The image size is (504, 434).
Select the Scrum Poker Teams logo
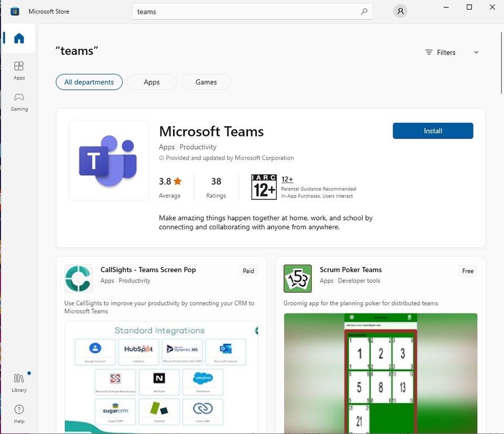click(x=297, y=279)
